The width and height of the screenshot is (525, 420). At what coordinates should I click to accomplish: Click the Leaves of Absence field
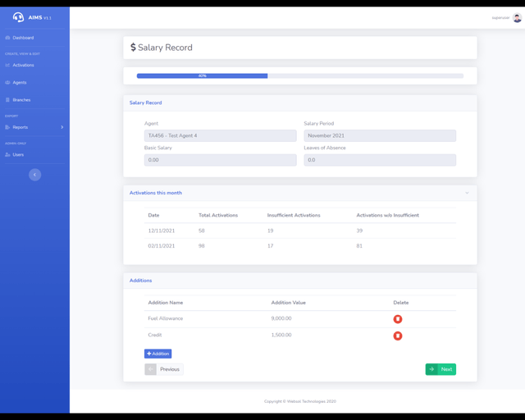click(x=380, y=160)
